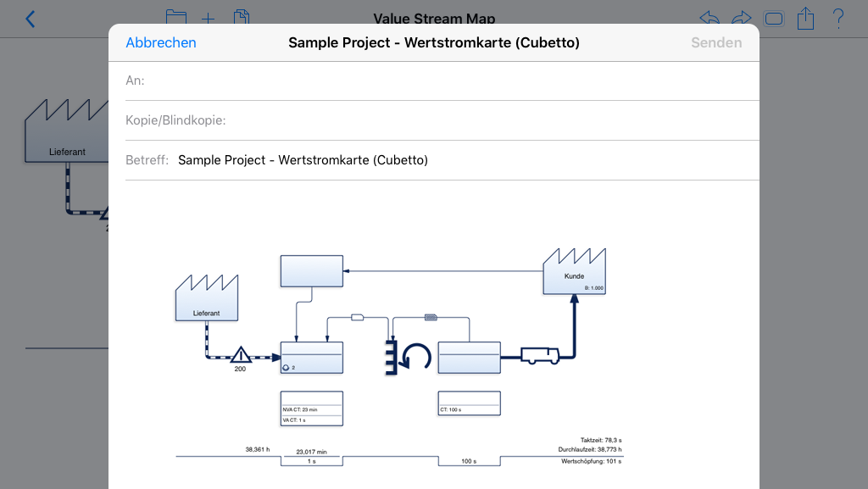Tap the back chevron in the top bar
Screen dimensions: 868x489
pyautogui.click(x=31, y=19)
